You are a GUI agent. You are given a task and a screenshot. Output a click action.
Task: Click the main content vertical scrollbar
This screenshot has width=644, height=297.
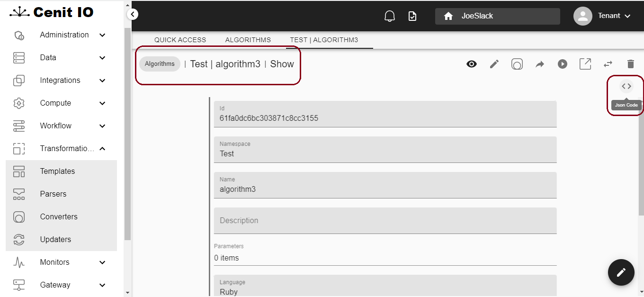coord(641,156)
